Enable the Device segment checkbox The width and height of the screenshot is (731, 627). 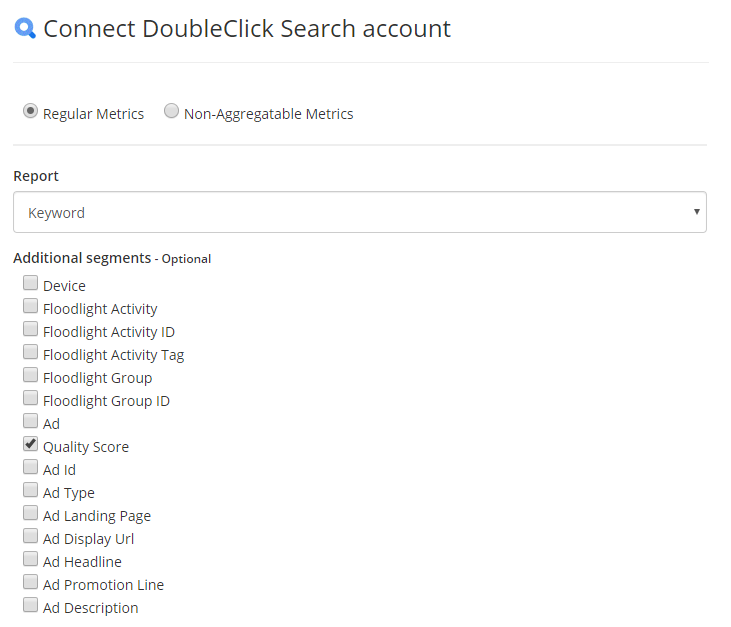[x=30, y=282]
